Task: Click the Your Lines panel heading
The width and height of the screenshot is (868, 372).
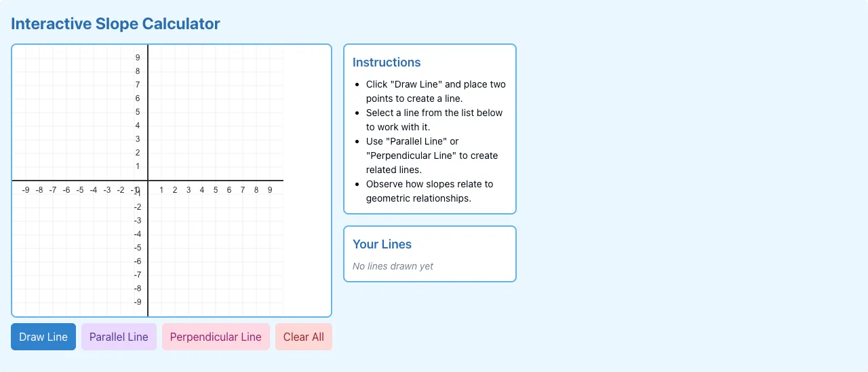Action: pos(382,244)
